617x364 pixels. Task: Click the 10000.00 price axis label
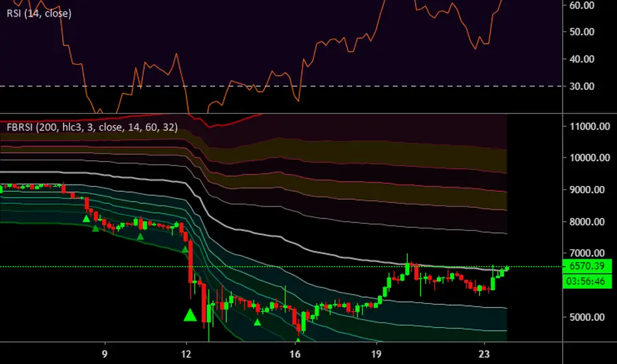589,158
